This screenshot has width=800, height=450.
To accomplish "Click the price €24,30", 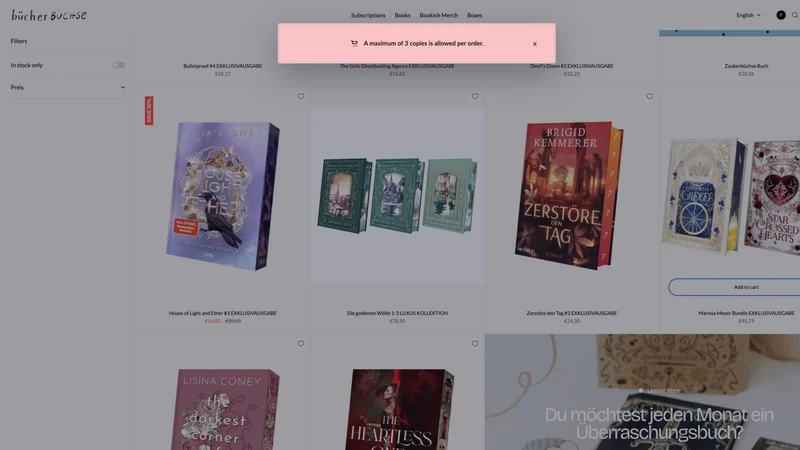I will [x=571, y=321].
